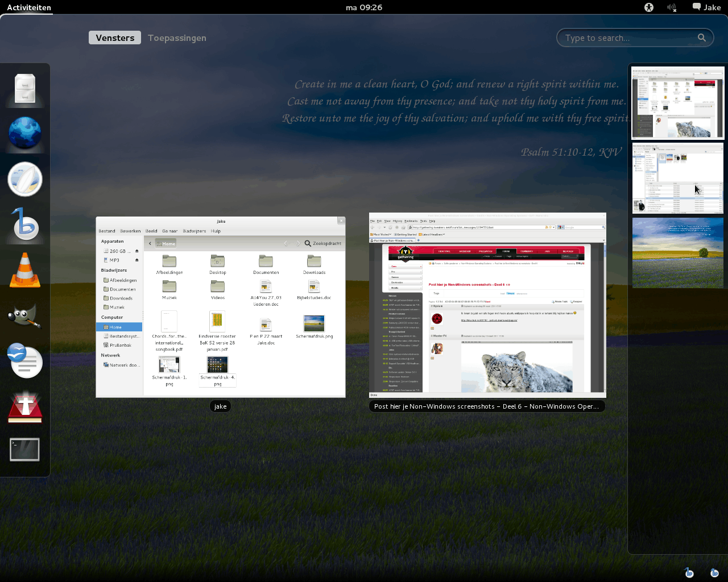Open the Bestand menu in jake window
The width and height of the screenshot is (728, 582).
[x=107, y=231]
